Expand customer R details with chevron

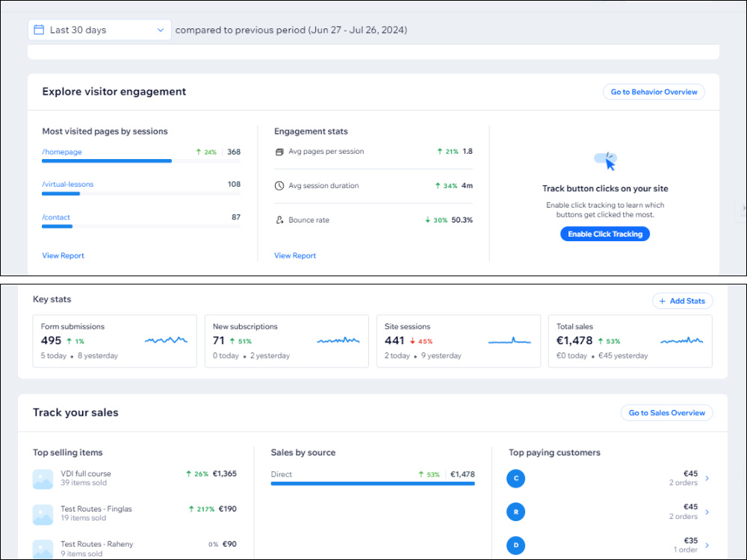pos(707,512)
